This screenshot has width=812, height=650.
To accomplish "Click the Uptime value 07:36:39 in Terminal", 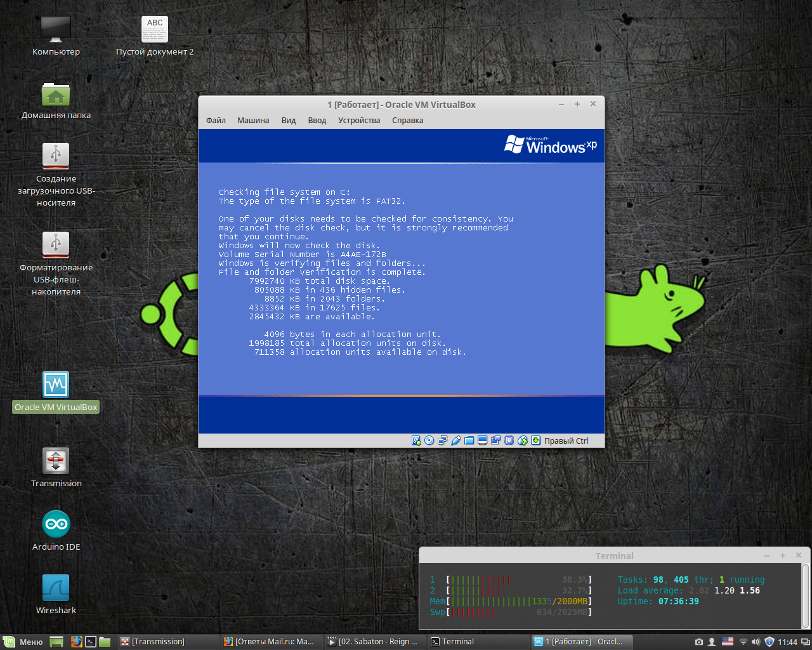I will click(x=678, y=601).
